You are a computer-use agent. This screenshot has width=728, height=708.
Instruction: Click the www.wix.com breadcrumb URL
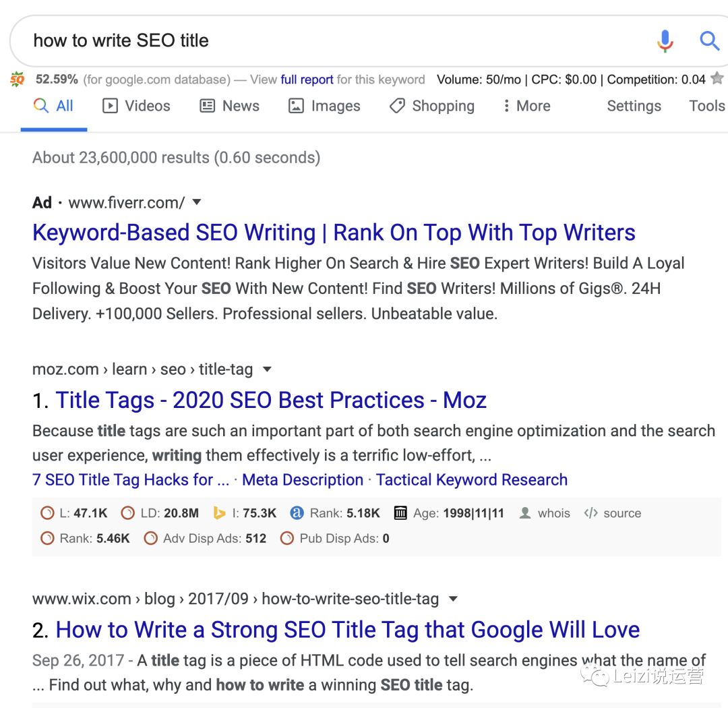point(235,599)
